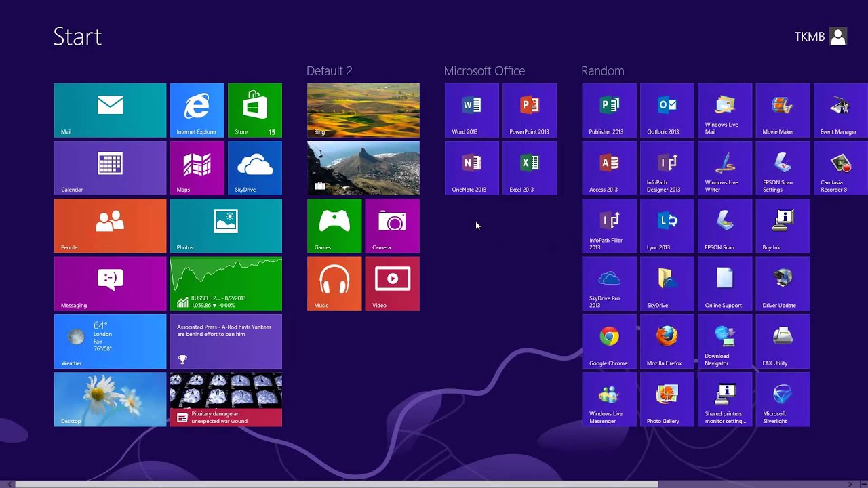Open the Video tile
Screen dimensions: 868x488
[393, 284]
